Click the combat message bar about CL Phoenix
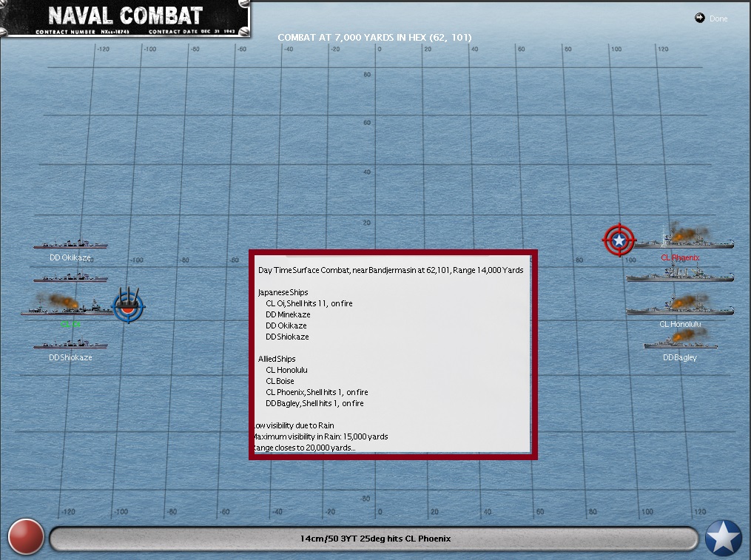This screenshot has height=560, width=751. [x=374, y=539]
